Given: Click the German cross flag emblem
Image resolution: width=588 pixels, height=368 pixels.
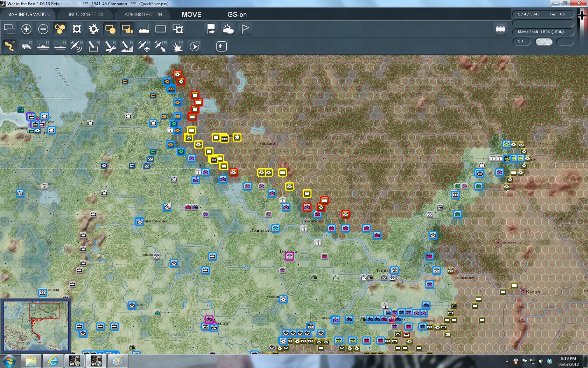Looking at the screenshot, I should pyautogui.click(x=582, y=16).
